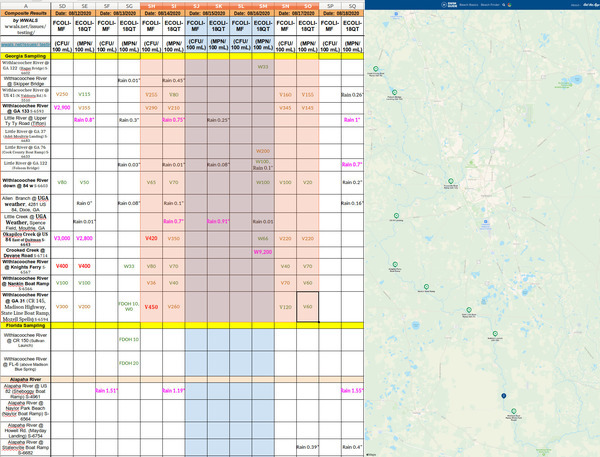The height and width of the screenshot is (457, 600).
Task: Select the V355 cell in GA 133 row
Action: click(84, 108)
